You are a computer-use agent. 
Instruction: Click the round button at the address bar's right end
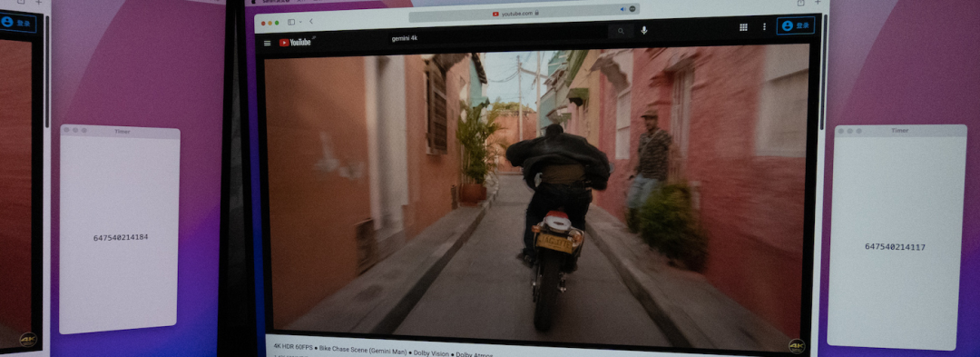(632, 9)
